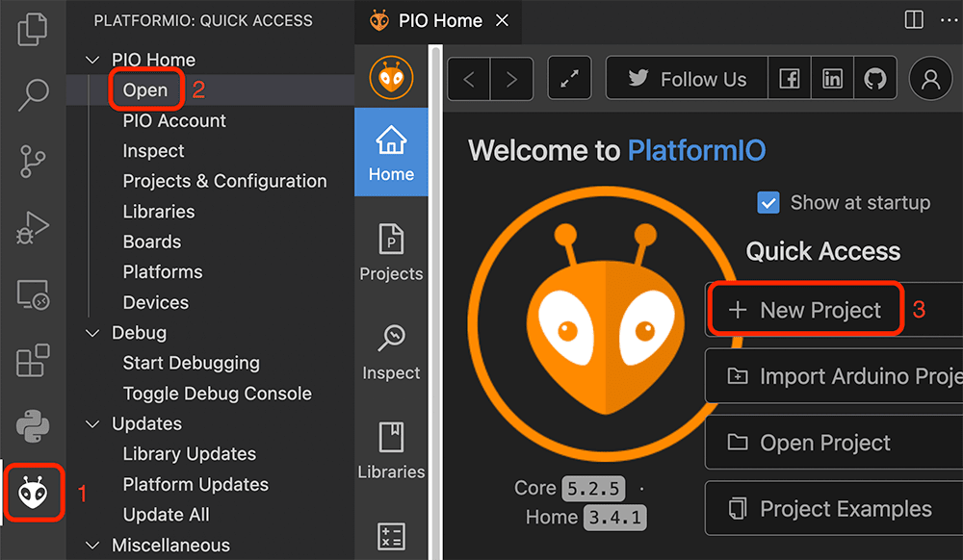Select Boards in Quick Access tree

click(152, 242)
